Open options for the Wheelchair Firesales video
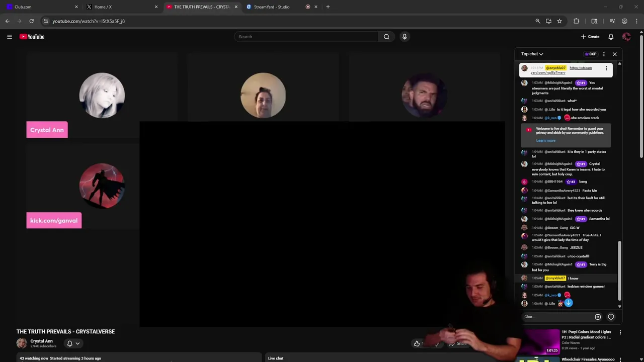 (620, 359)
